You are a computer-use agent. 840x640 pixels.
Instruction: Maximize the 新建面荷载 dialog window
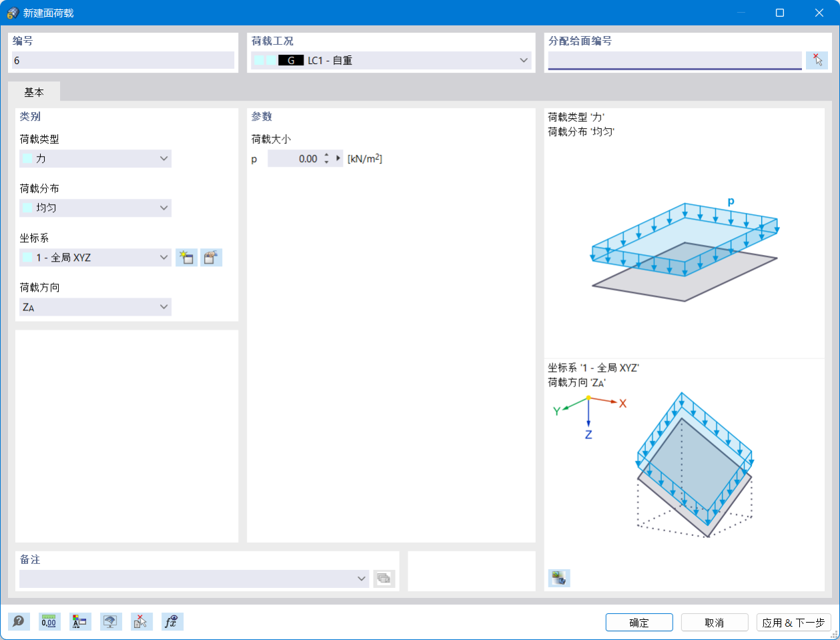tap(779, 13)
